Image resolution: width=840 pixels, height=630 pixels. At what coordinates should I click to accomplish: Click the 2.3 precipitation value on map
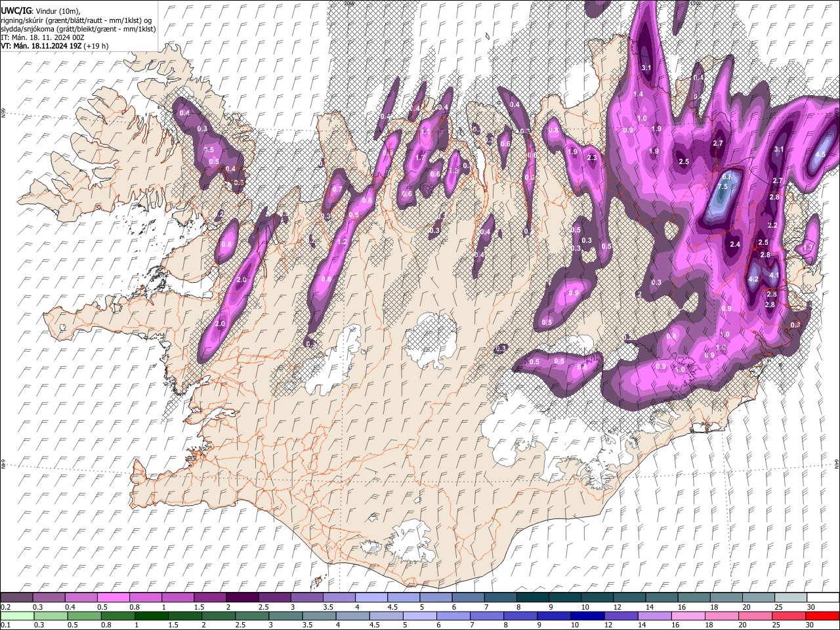[593, 158]
